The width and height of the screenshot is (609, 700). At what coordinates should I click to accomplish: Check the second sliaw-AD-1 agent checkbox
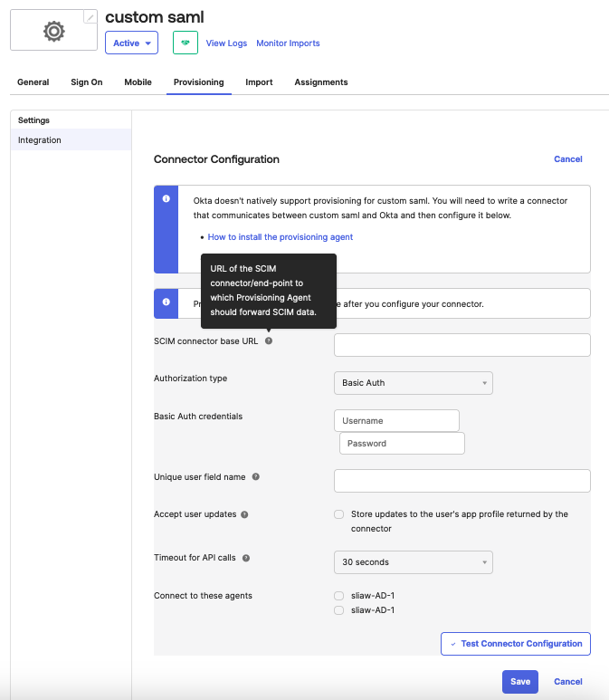[x=339, y=610]
